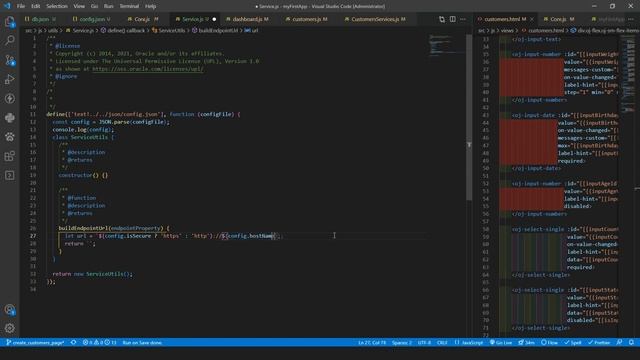Click the feedback icon in the status bar
Screen dimensions: 640x360
(x=619, y=342)
